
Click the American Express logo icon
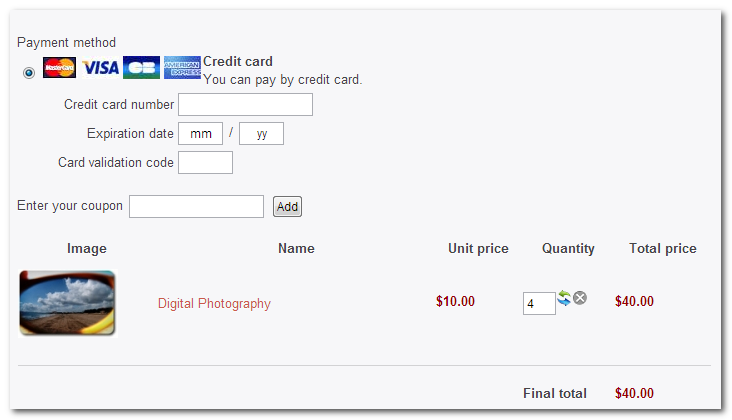click(182, 67)
